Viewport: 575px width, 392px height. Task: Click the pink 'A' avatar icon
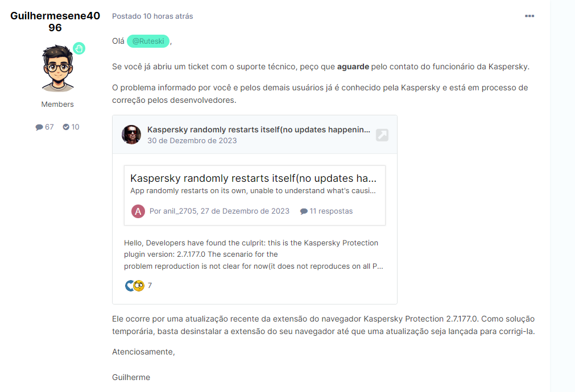pyautogui.click(x=138, y=211)
